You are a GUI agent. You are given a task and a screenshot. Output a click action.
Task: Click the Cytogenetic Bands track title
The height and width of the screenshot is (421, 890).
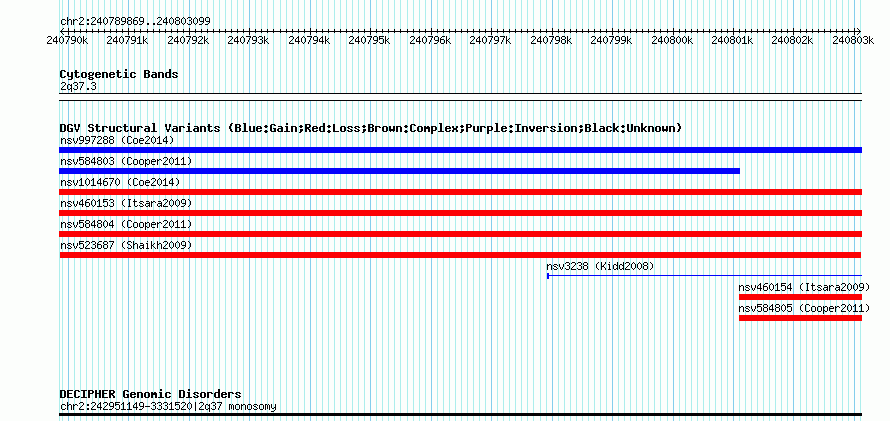[x=119, y=74]
